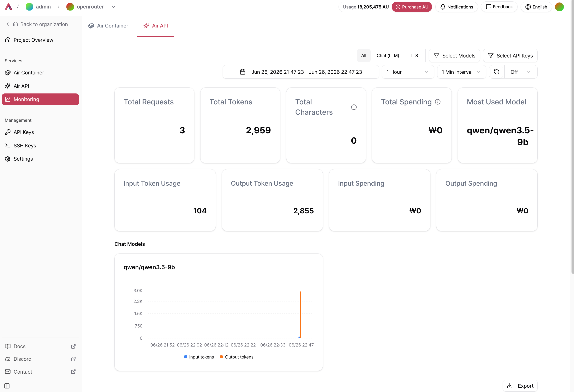
Task: Click the Purchase AU button
Action: [x=412, y=7]
